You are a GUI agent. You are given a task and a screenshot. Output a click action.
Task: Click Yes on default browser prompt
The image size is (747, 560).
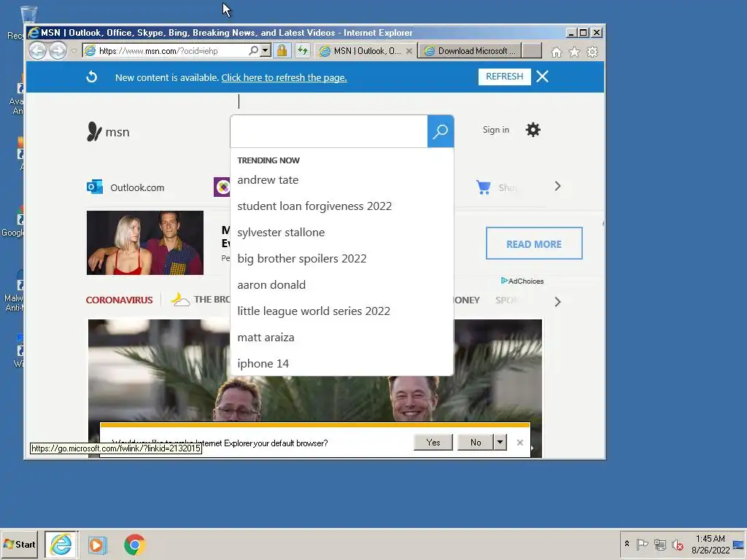coord(433,443)
